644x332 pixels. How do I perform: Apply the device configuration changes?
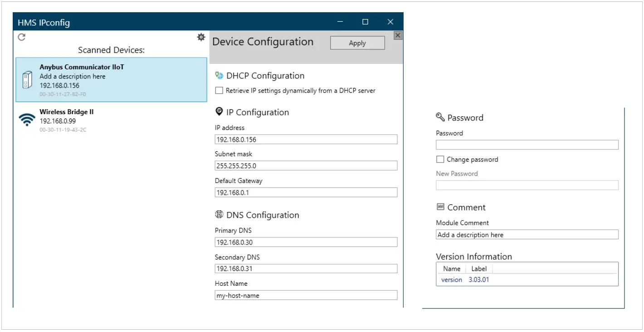click(x=357, y=43)
